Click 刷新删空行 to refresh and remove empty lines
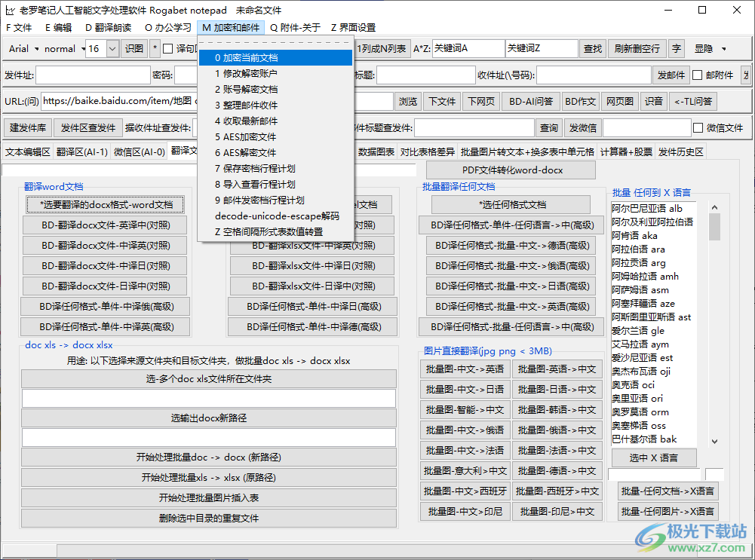 coord(636,47)
